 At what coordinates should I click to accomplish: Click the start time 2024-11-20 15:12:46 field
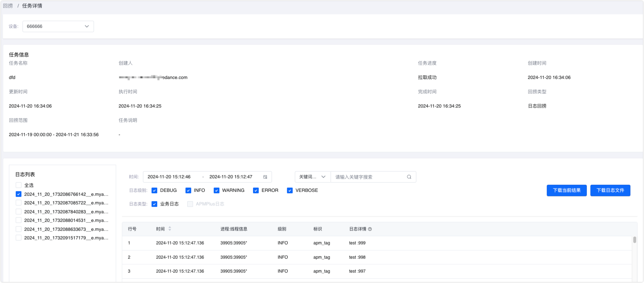(169, 177)
